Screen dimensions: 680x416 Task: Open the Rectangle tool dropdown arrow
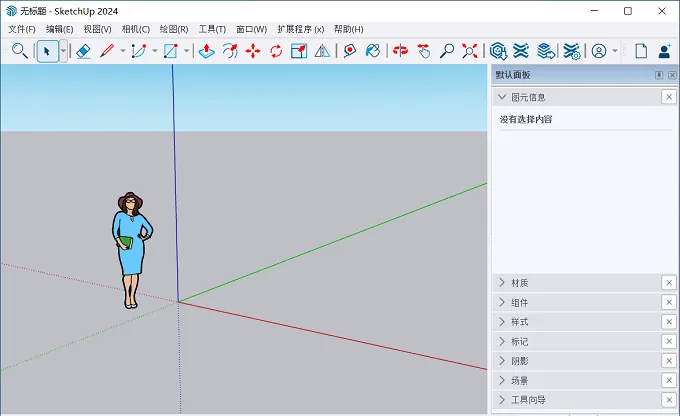pyautogui.click(x=186, y=51)
